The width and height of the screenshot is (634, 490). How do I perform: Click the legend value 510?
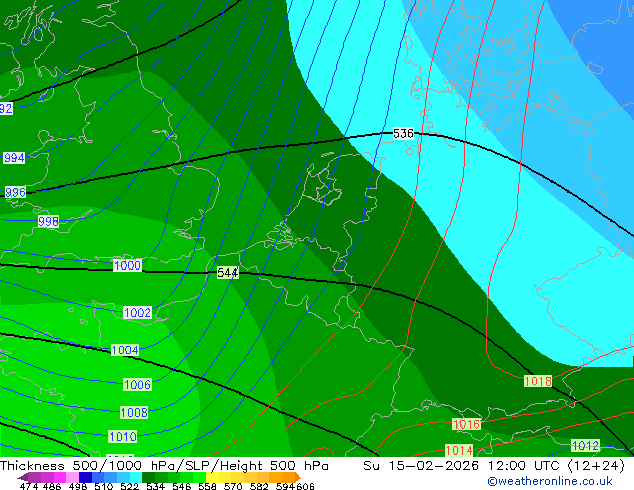pyautogui.click(x=104, y=486)
